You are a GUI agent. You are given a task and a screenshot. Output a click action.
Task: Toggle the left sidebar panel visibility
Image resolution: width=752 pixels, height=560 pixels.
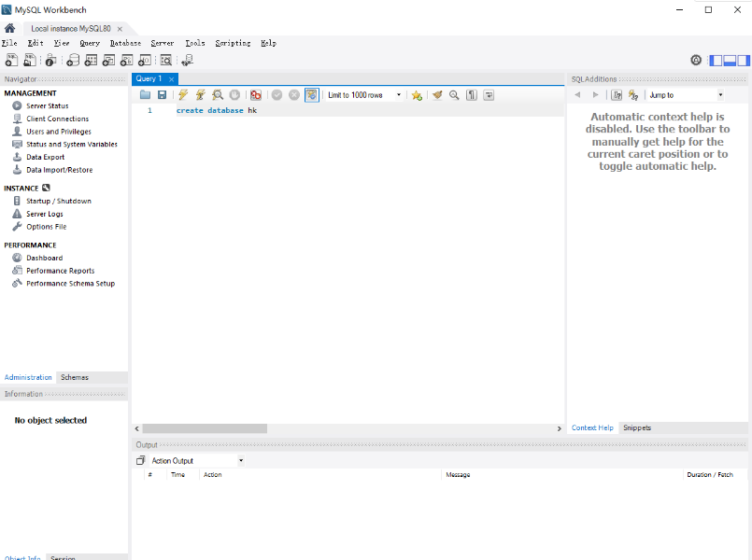716,61
